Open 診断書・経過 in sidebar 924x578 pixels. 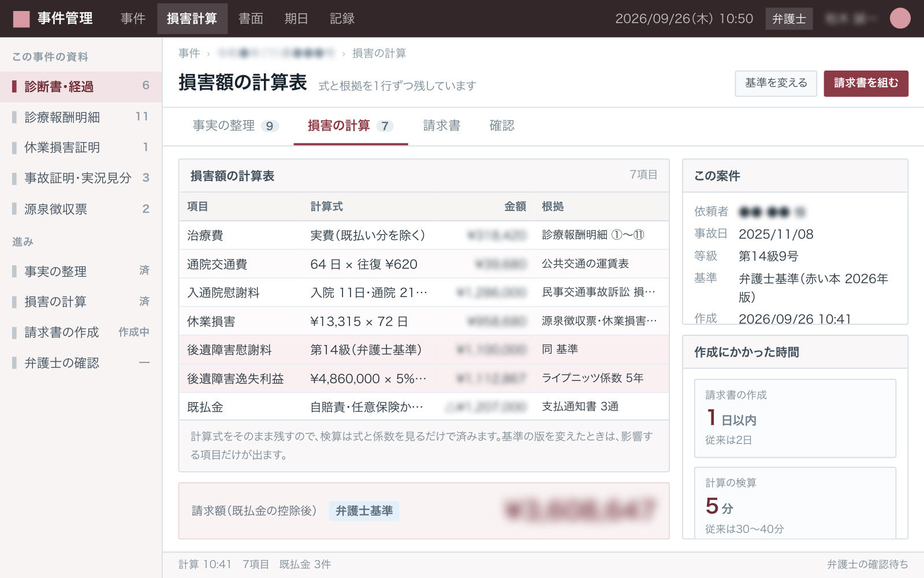pyautogui.click(x=81, y=87)
